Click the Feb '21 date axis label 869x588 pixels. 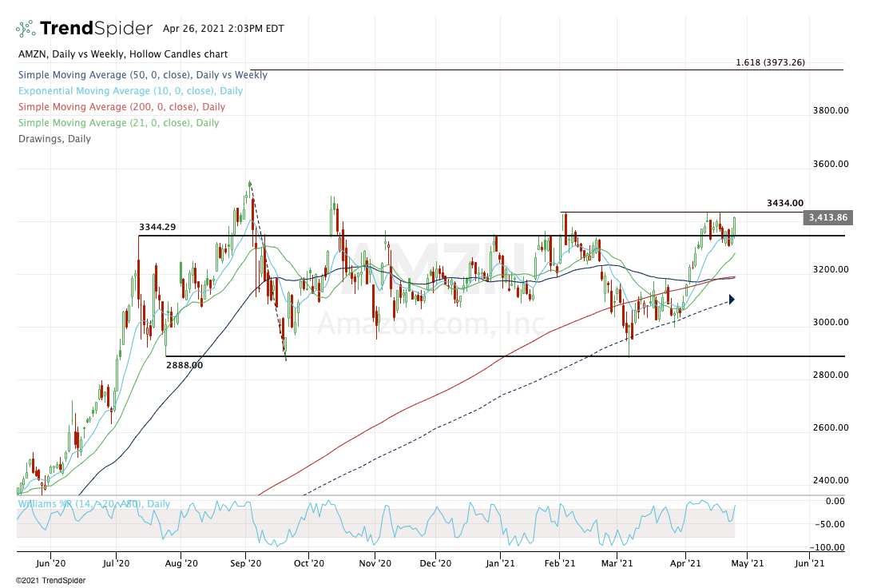[560, 563]
